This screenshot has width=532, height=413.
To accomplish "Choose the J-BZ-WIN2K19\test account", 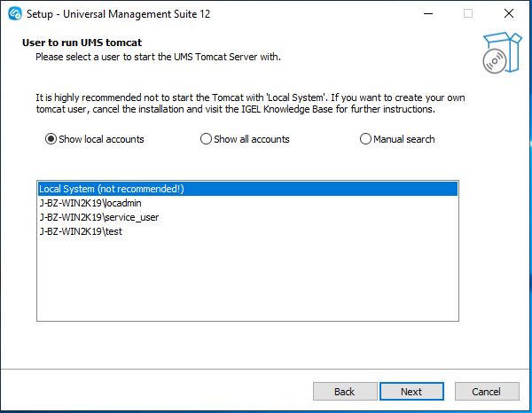I will click(x=81, y=231).
